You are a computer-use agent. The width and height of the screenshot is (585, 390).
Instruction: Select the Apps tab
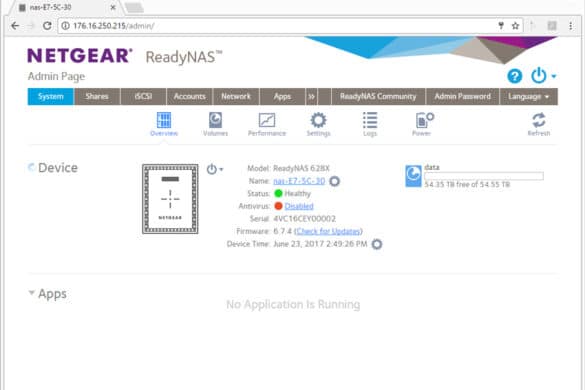[x=282, y=96]
